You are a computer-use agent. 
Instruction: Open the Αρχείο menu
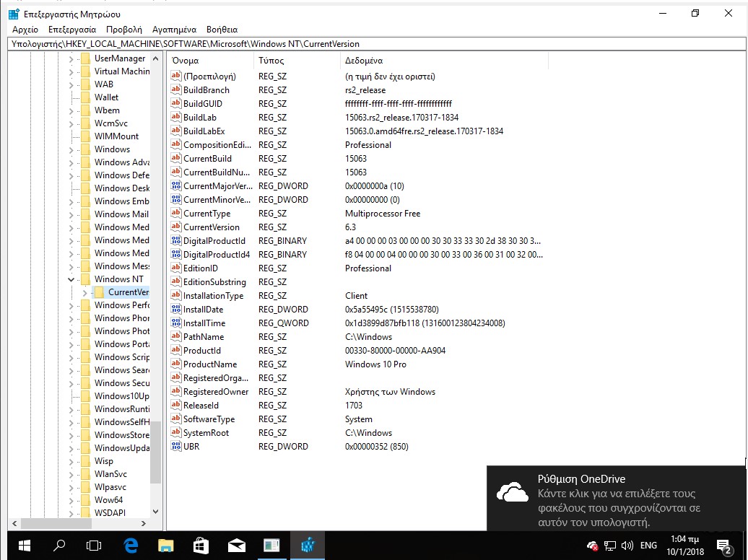click(x=25, y=30)
